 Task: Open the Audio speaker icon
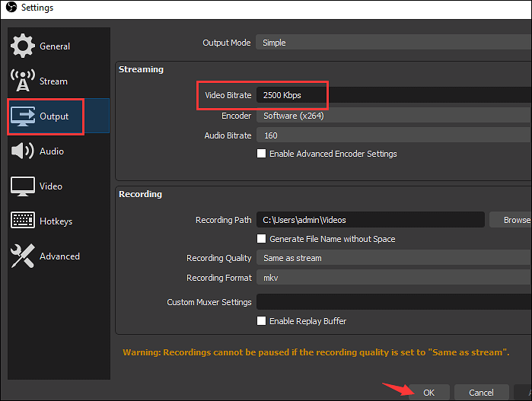click(22, 151)
